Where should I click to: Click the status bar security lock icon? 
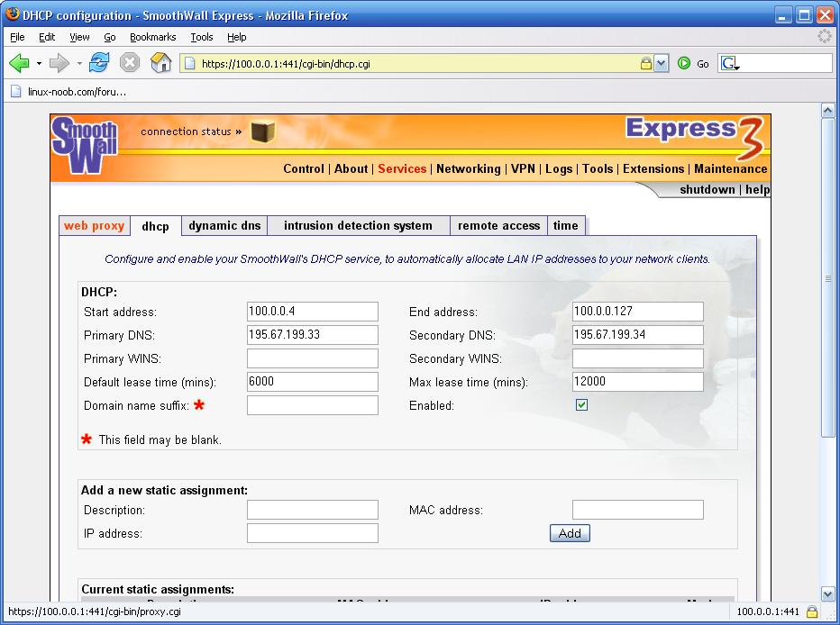[812, 611]
